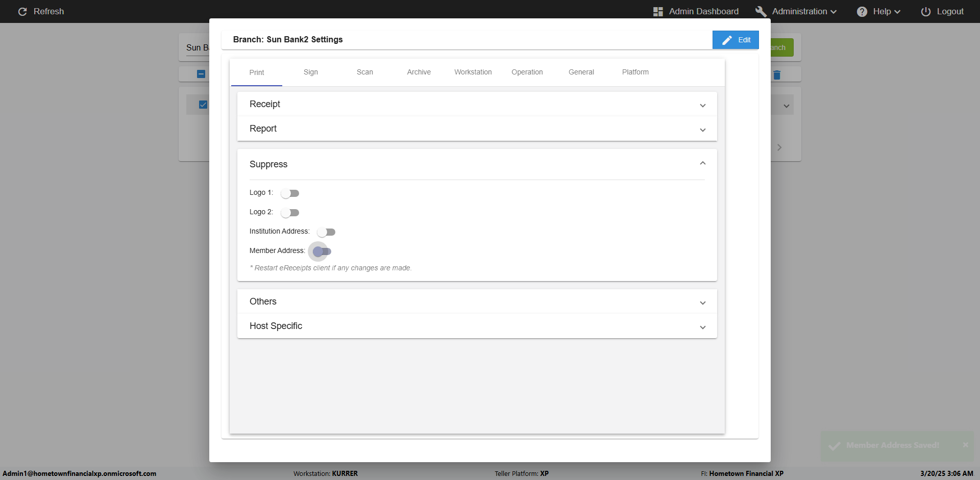This screenshot has width=980, height=480.
Task: Toggle the Logo 1 suppress switch
Action: tap(290, 193)
